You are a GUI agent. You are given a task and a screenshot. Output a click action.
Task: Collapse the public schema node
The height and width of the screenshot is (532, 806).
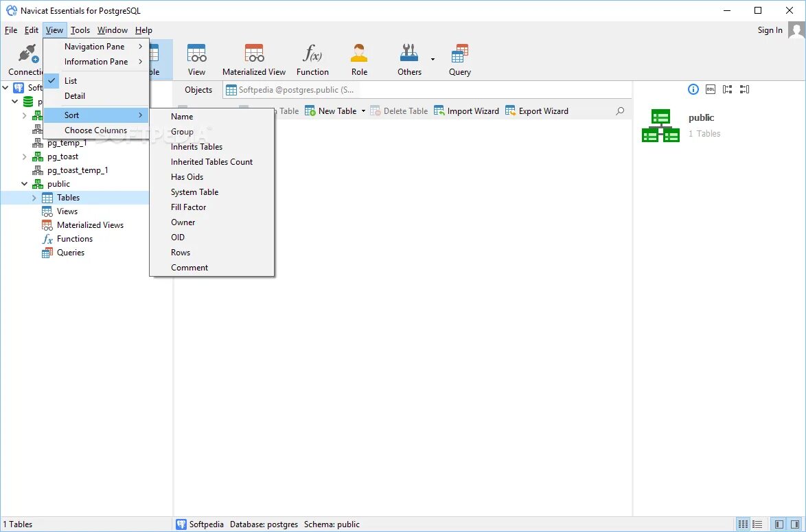(24, 183)
